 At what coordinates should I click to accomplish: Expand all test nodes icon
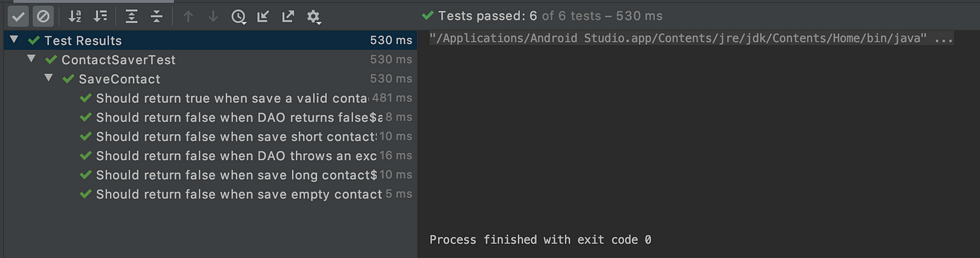132,16
